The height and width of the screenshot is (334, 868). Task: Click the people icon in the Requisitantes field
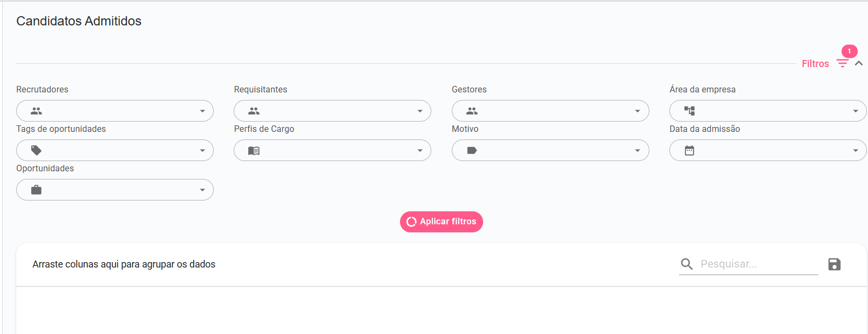point(254,111)
